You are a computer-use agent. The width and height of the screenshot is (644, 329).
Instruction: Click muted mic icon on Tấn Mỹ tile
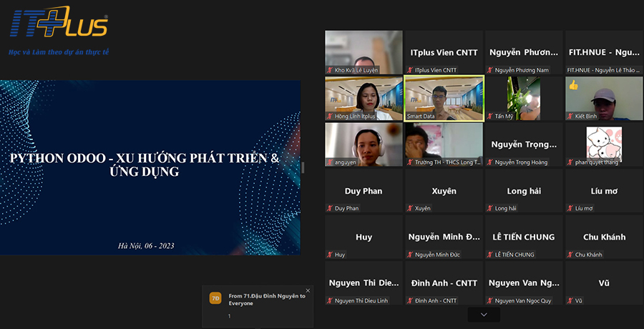[x=490, y=117]
